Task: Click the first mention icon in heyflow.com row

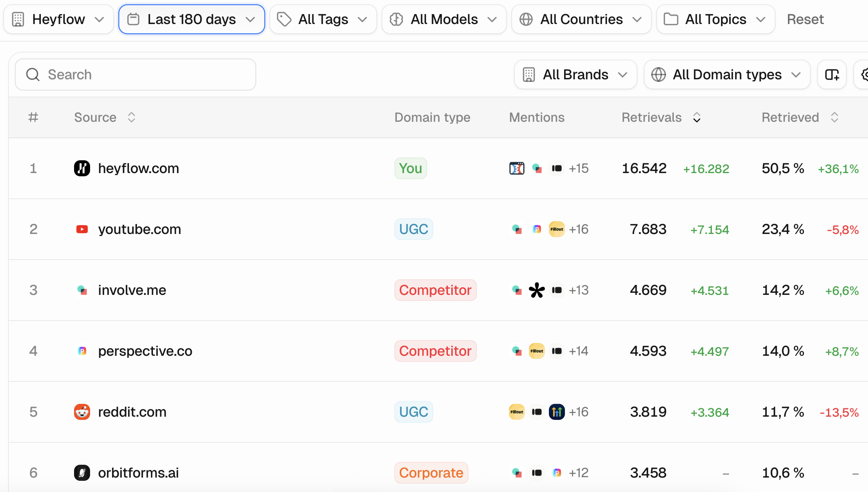Action: [517, 168]
